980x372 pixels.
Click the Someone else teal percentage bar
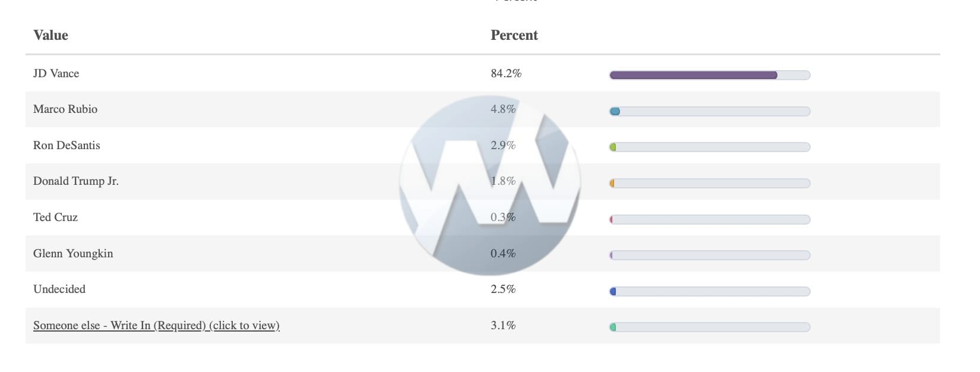coord(709,327)
